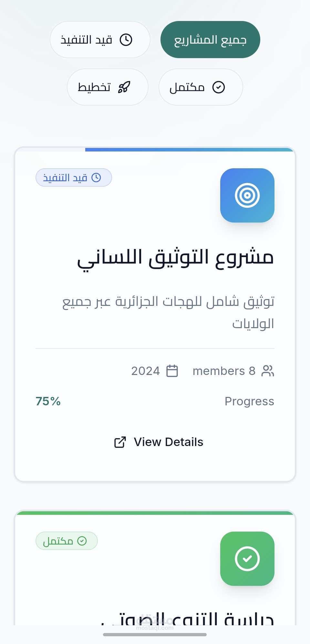
Task: Click the 75% progress value
Action: pyautogui.click(x=48, y=401)
